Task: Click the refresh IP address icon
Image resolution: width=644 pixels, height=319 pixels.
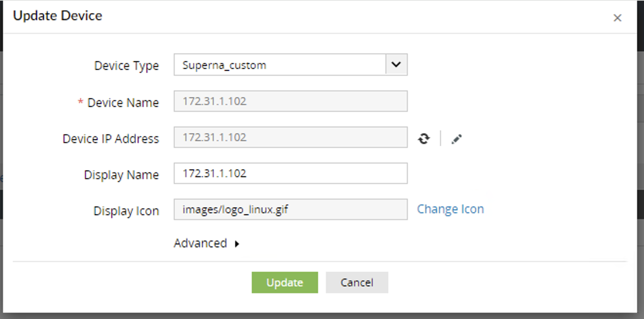Action: click(x=424, y=139)
